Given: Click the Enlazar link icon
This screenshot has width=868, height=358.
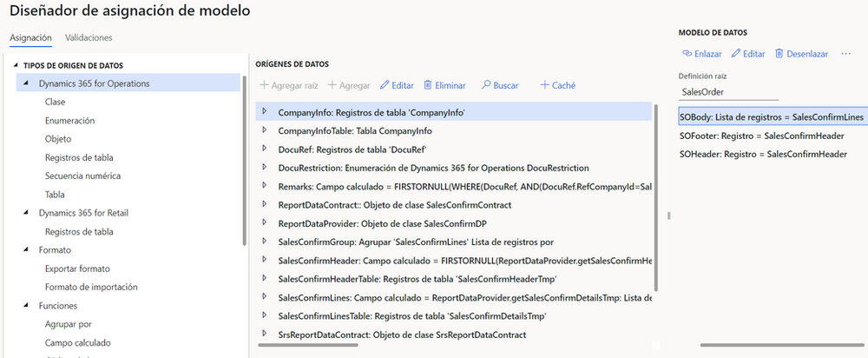Looking at the screenshot, I should [687, 54].
